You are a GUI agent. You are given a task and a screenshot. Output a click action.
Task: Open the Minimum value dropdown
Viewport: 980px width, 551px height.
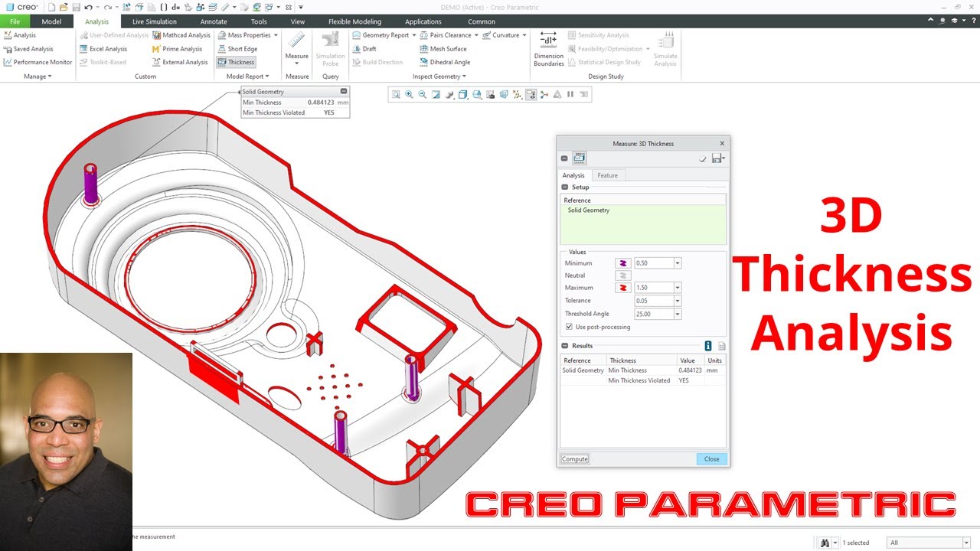pos(678,263)
